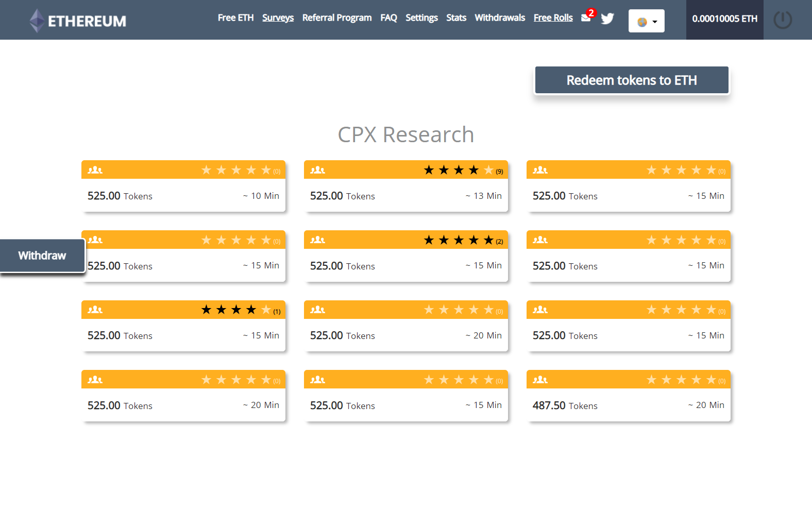Open the Surveys menu item
Viewport: 812px width, 509px height.
(x=278, y=18)
